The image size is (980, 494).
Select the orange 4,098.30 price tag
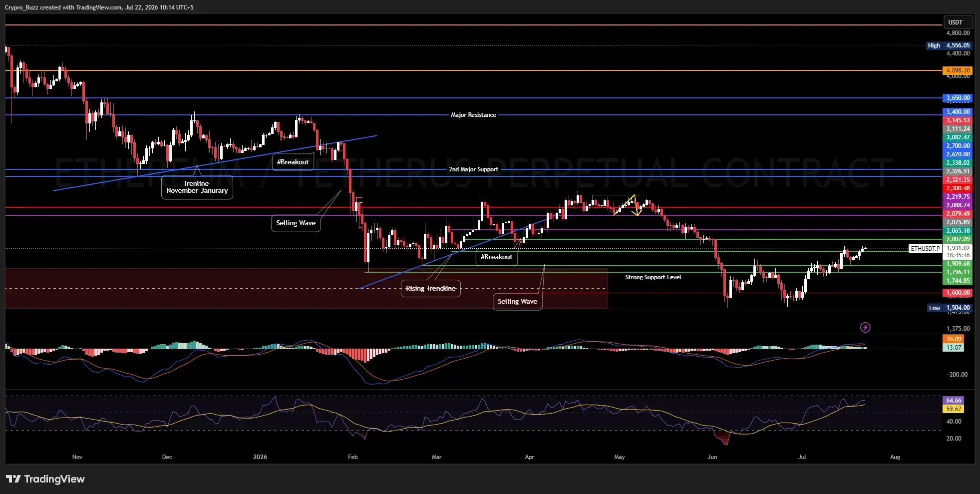tap(958, 70)
